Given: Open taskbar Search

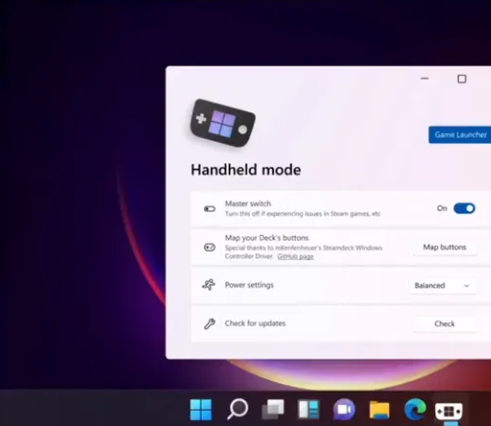Looking at the screenshot, I should (x=237, y=409).
